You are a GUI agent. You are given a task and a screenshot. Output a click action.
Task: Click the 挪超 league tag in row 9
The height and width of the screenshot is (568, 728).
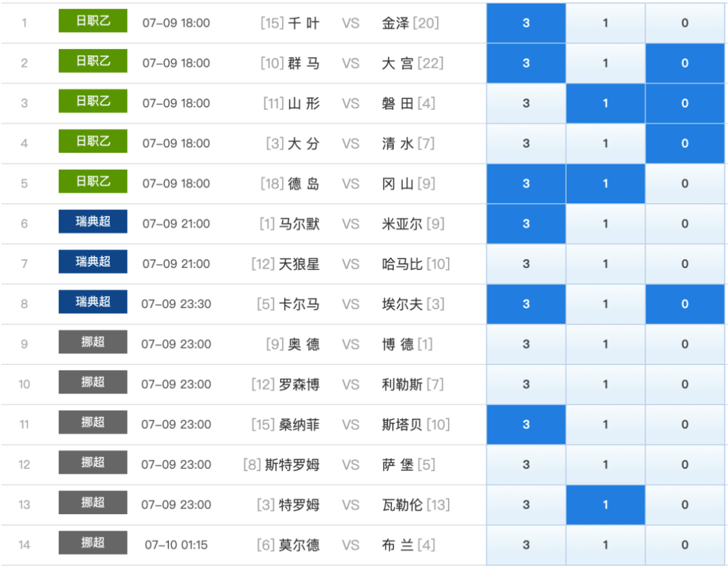(x=93, y=342)
